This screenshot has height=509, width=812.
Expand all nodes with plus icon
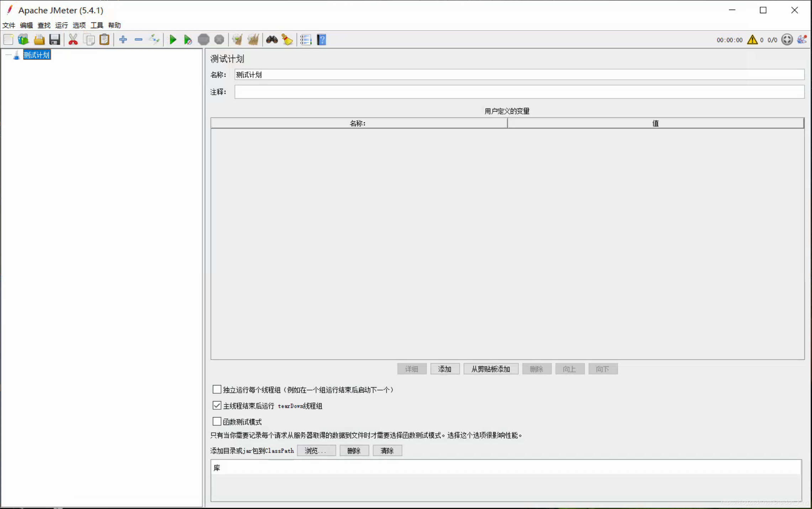point(123,40)
